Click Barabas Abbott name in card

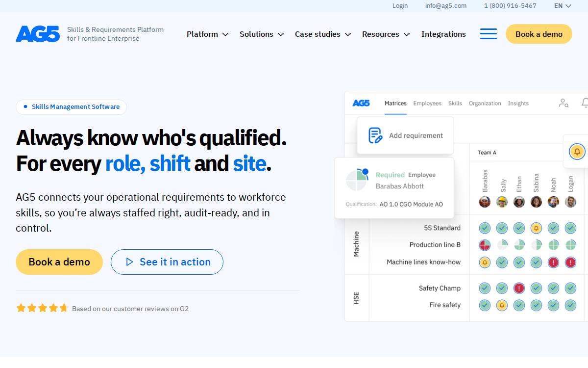click(400, 186)
